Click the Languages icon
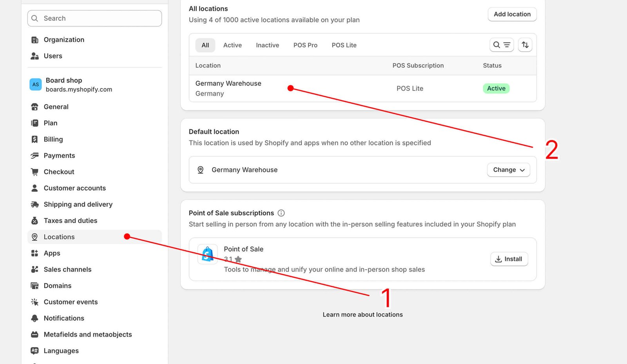The width and height of the screenshot is (627, 364). [34, 351]
